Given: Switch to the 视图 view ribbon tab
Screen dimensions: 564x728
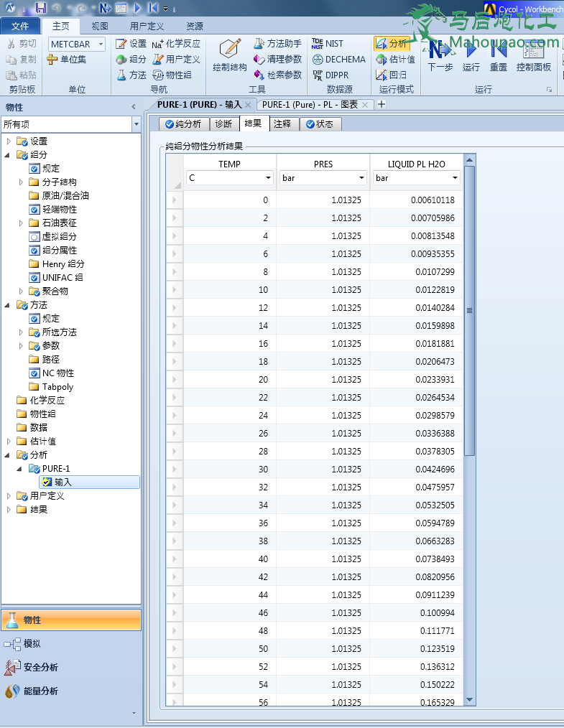Looking at the screenshot, I should 99,26.
